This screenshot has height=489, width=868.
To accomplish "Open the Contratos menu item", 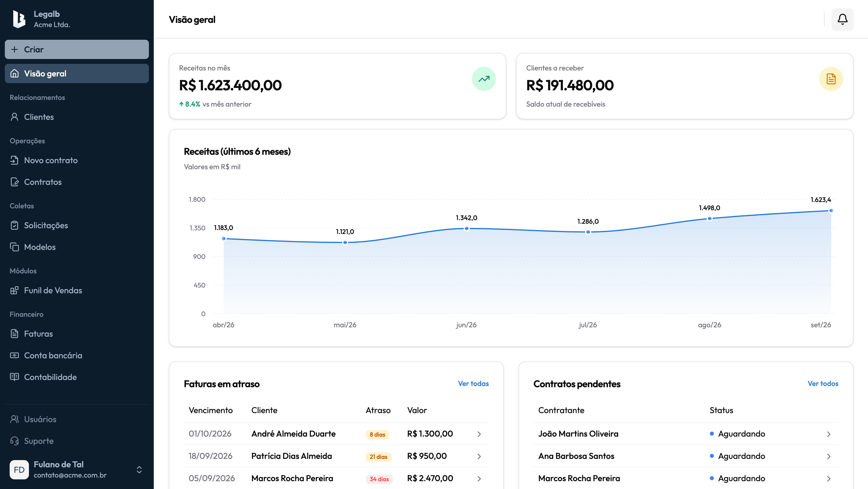I will point(77,182).
